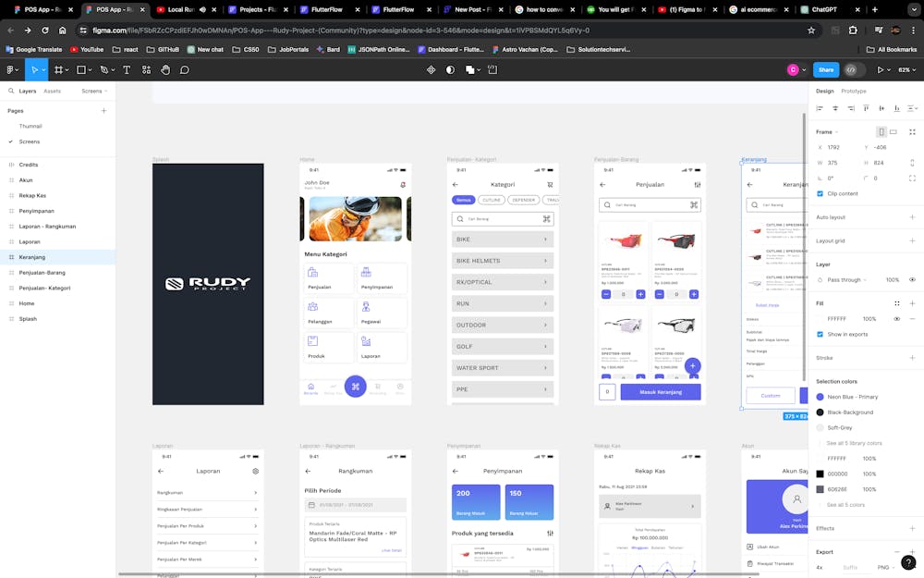
Task: Select the Rectangle shape tool
Action: pyautogui.click(x=81, y=69)
